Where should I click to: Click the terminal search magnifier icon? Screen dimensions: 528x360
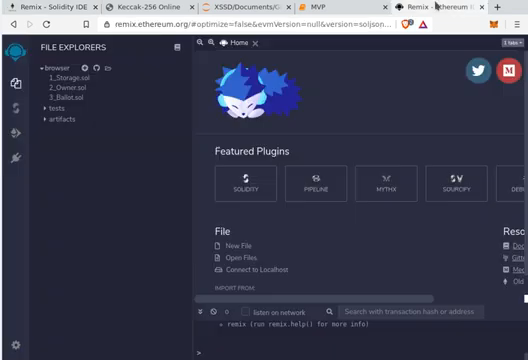[329, 312]
